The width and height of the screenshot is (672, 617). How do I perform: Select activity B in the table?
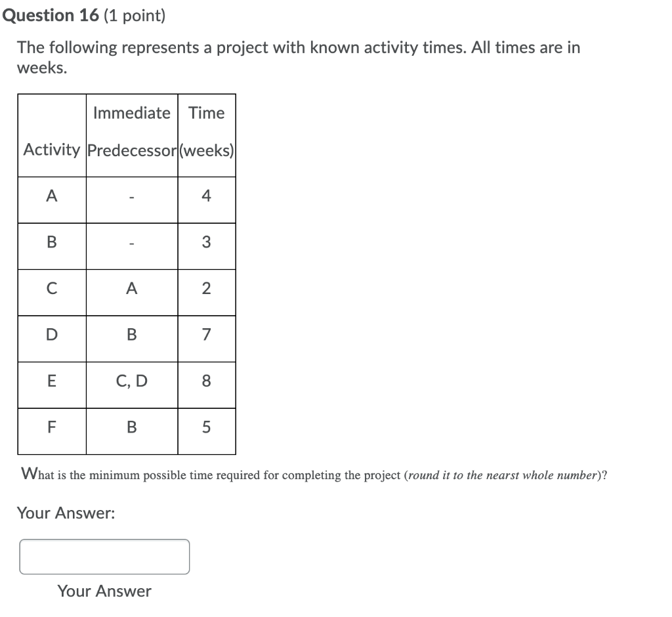52,246
